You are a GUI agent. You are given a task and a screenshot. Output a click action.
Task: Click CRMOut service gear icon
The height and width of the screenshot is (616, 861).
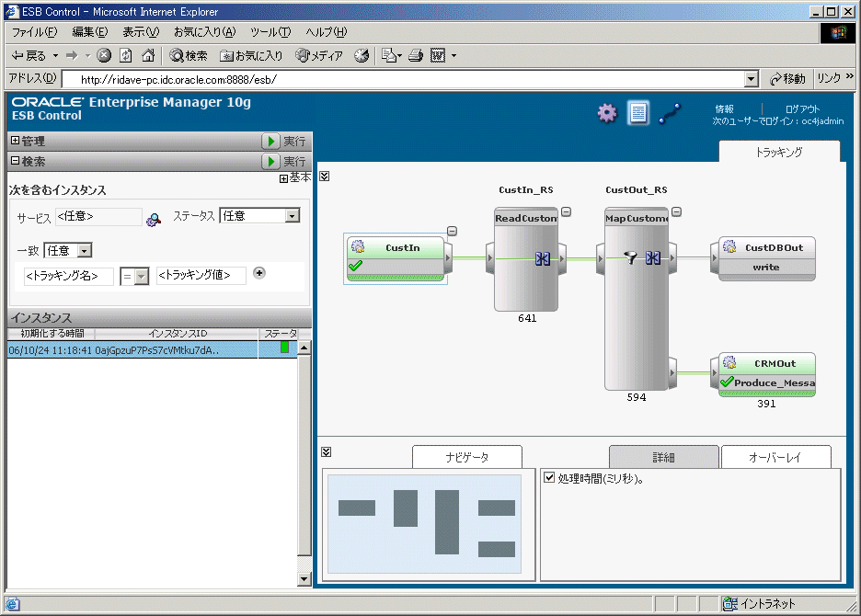coord(729,362)
